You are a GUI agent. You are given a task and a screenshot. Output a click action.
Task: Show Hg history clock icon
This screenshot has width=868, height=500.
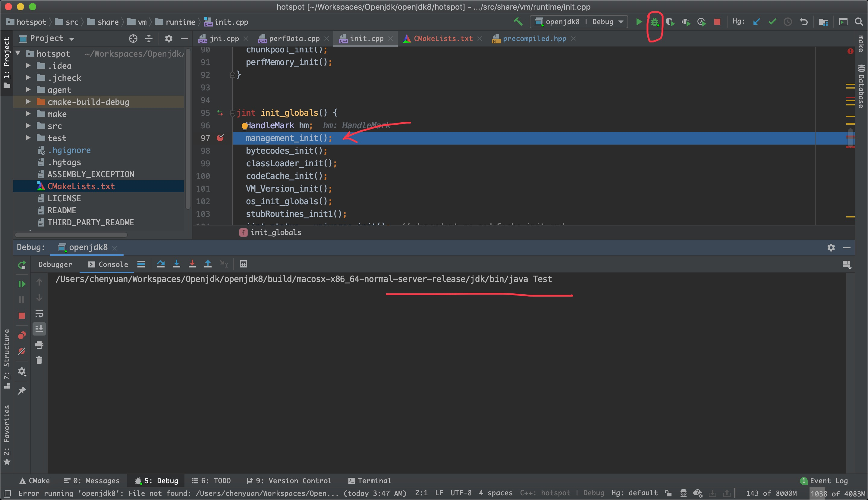click(x=788, y=22)
